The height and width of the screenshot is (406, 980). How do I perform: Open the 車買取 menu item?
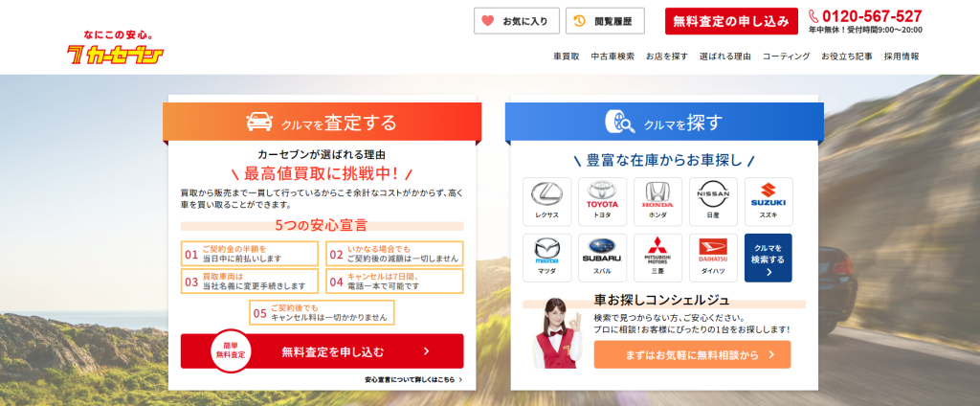pyautogui.click(x=567, y=56)
